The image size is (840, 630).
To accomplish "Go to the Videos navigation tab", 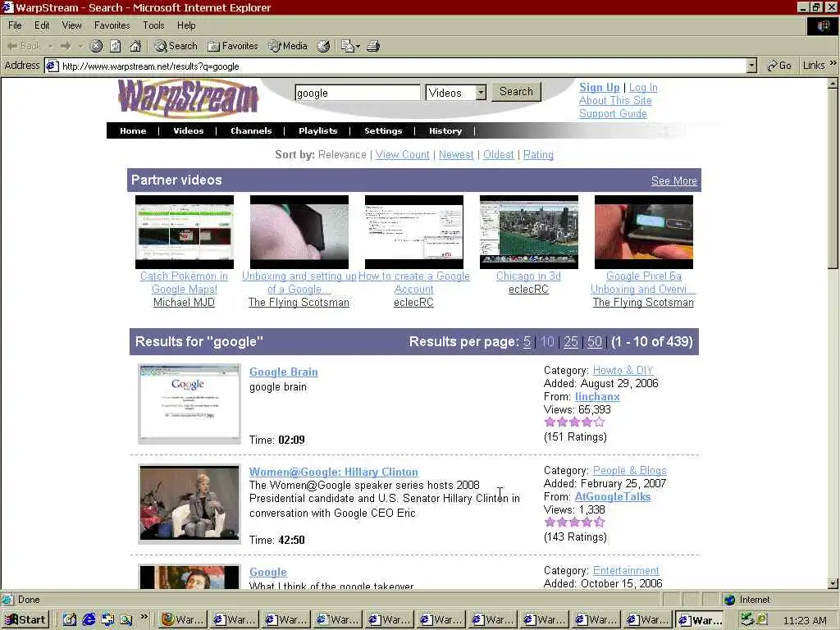I will coord(189,130).
